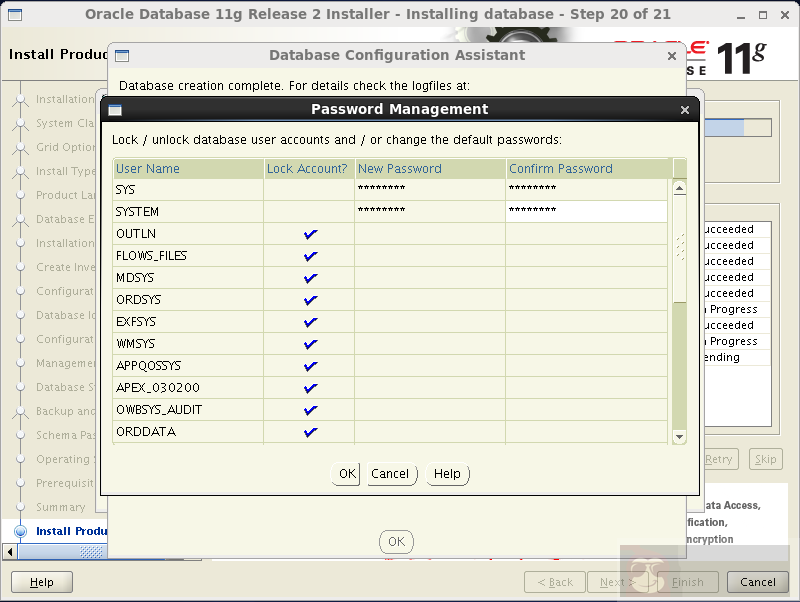The image size is (800, 602).
Task: Uncheck the APEX_030200 Lock Account checkbox
Action: pos(310,387)
